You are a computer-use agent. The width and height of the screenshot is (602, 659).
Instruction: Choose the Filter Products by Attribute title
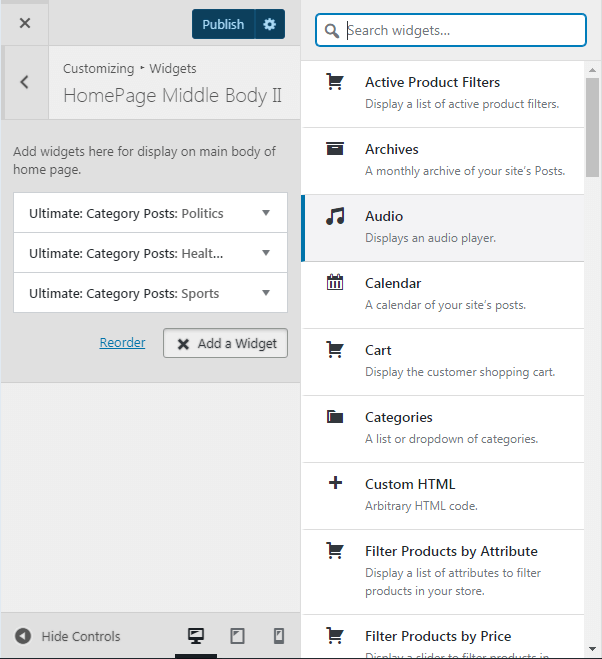pos(451,551)
